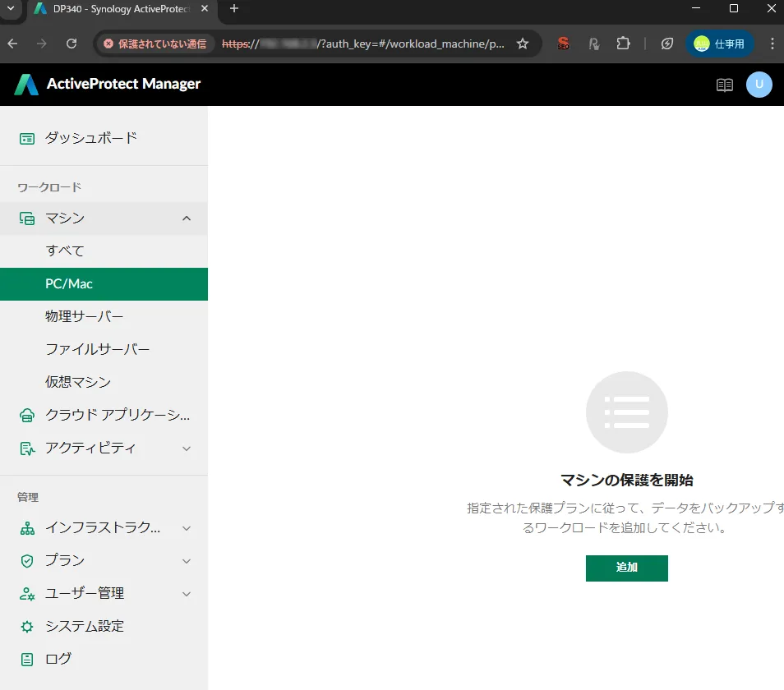
Task: Click the circular lightning icon in browser toolbar
Action: click(x=667, y=44)
